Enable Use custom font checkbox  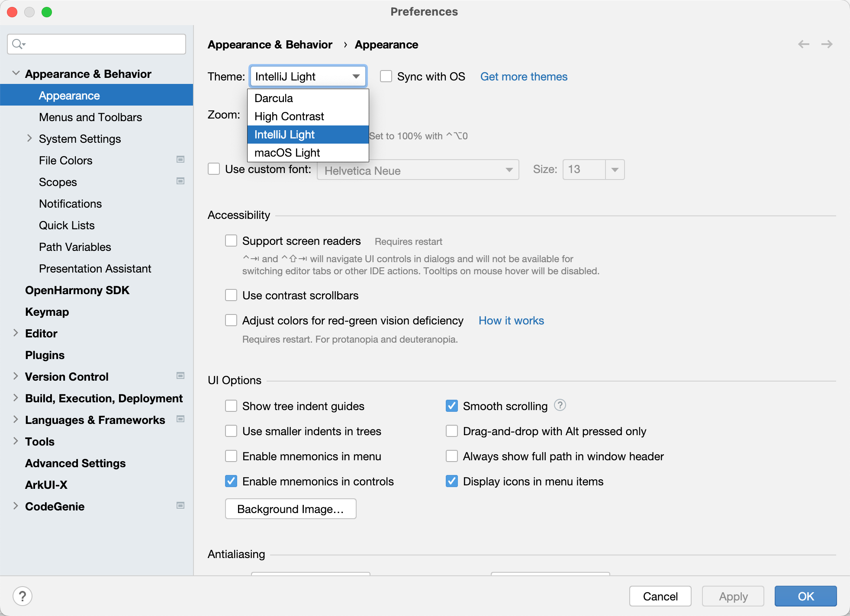pyautogui.click(x=214, y=169)
